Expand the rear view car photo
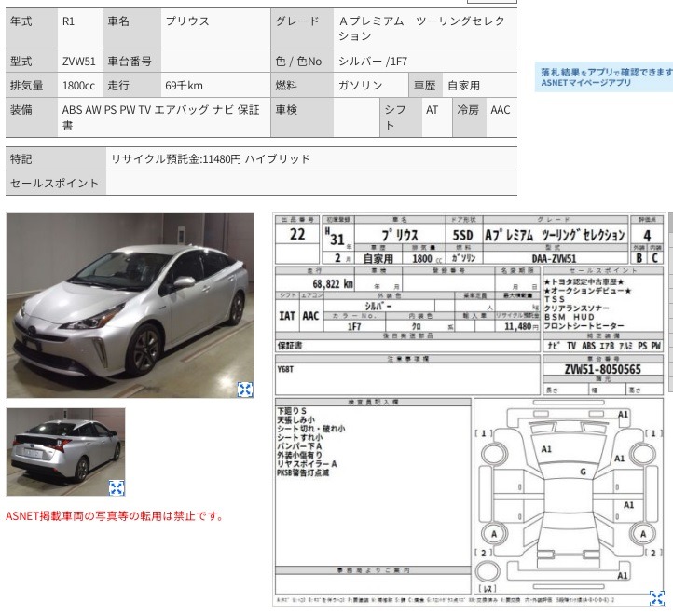Image resolution: width=673 pixels, height=616 pixels. click(117, 487)
